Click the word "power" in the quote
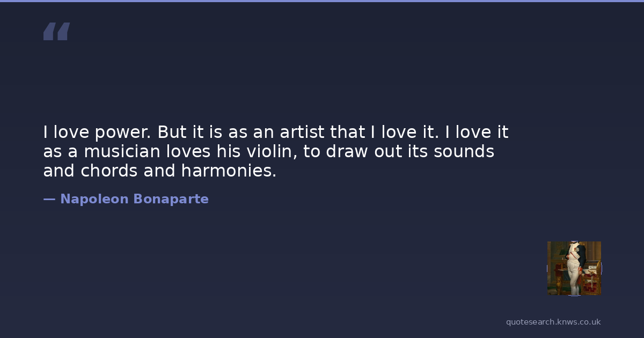Viewport: 644px width, 338px height. 123,133
